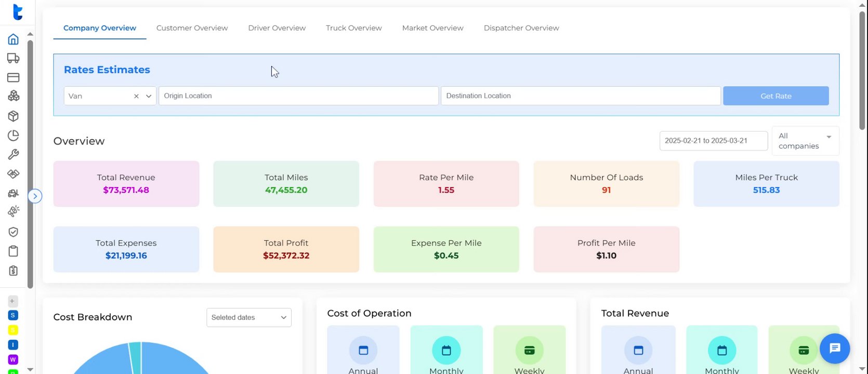Image resolution: width=868 pixels, height=374 pixels.
Task: Open the megaphone icon in sidebar
Action: (14, 212)
